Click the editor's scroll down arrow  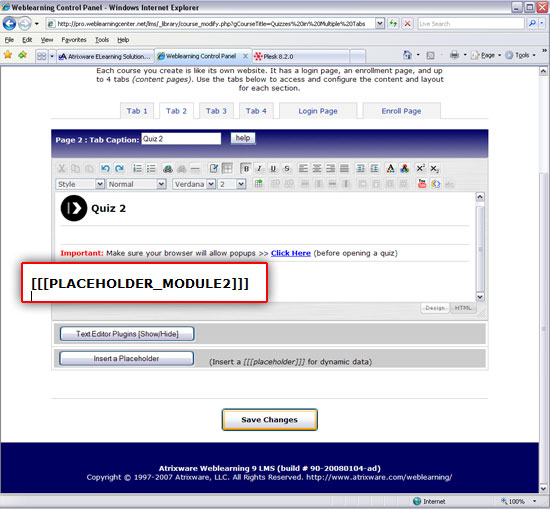coord(480,297)
